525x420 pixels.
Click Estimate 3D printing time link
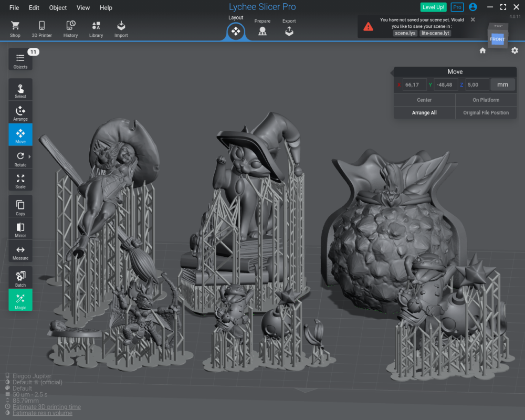[47, 407]
